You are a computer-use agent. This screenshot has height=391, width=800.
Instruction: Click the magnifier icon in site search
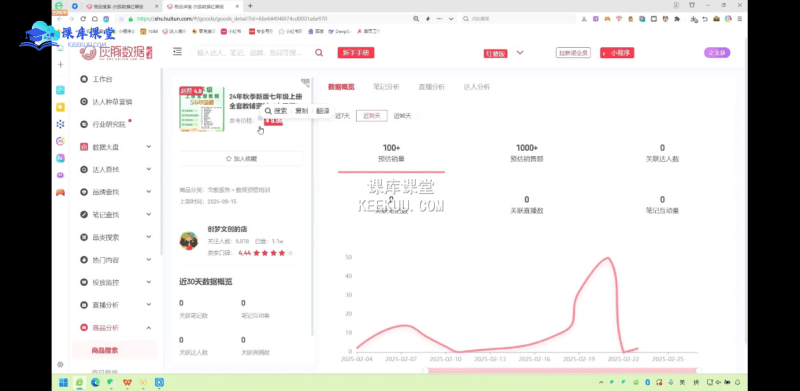click(x=319, y=53)
